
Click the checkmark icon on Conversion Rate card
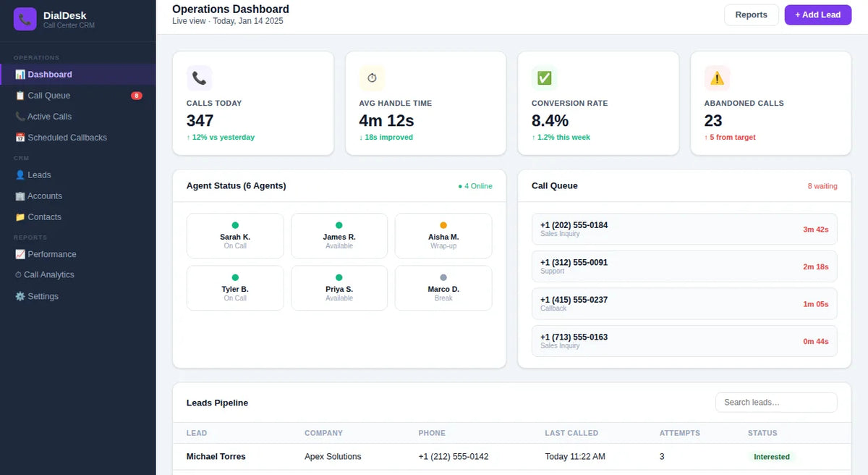click(545, 78)
